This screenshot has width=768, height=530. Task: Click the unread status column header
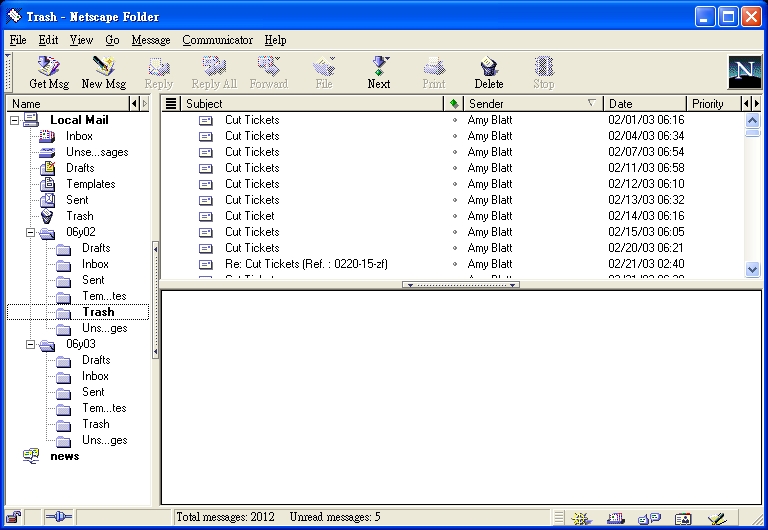click(x=455, y=103)
